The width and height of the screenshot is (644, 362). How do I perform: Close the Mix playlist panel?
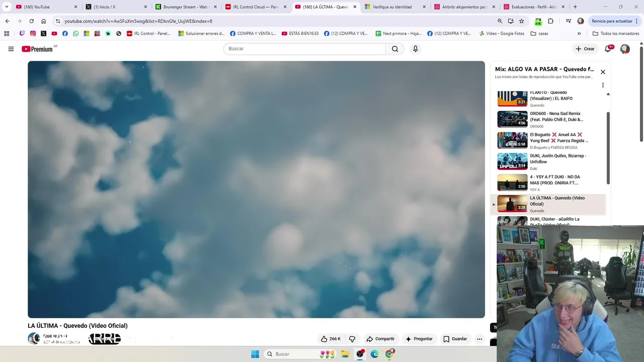tap(603, 72)
